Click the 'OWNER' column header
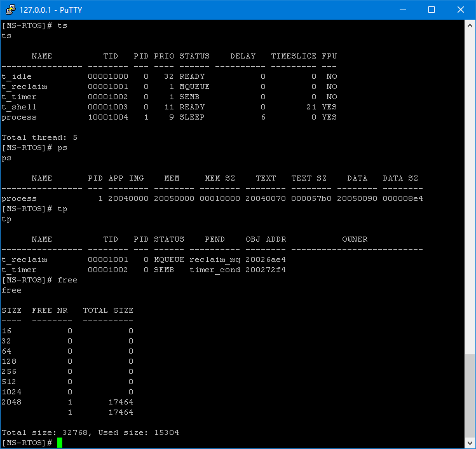 click(355, 239)
